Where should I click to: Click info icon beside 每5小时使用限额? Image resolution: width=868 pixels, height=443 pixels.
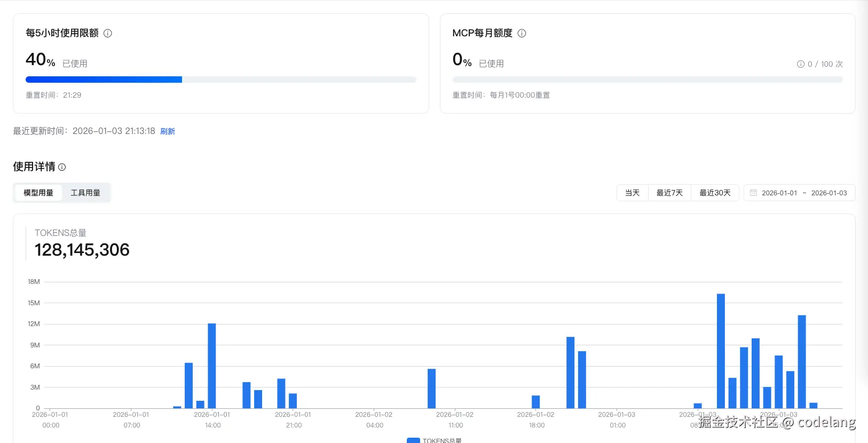[x=108, y=33]
